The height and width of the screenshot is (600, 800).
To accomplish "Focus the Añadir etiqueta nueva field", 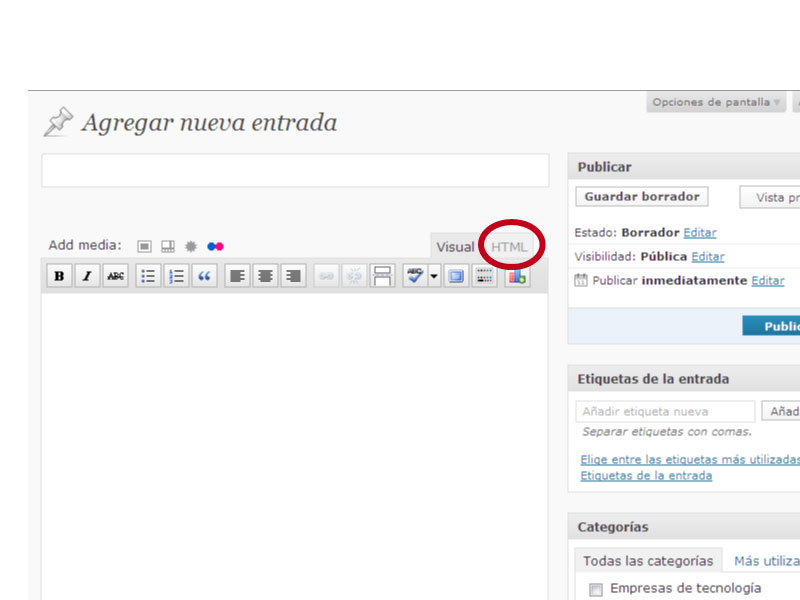I will coord(665,411).
